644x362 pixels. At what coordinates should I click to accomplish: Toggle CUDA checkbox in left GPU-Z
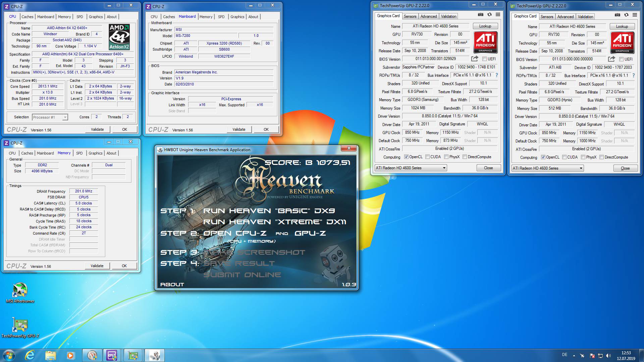click(x=428, y=157)
